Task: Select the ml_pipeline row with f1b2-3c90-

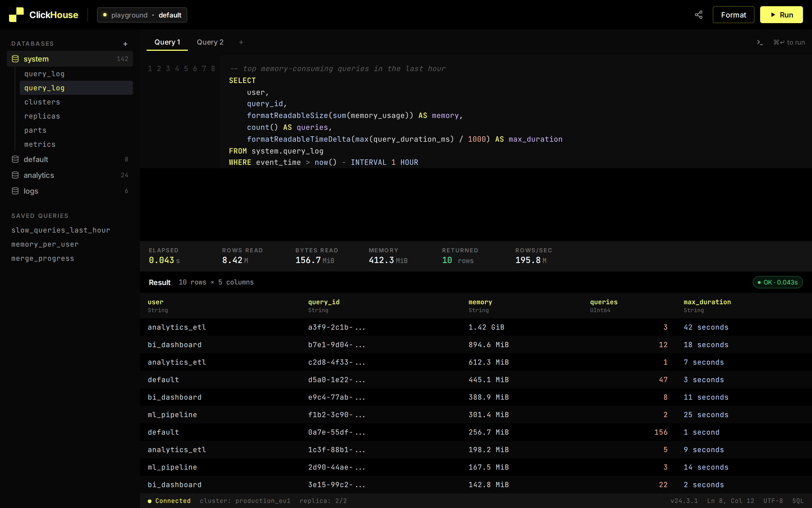Action: coord(476,415)
